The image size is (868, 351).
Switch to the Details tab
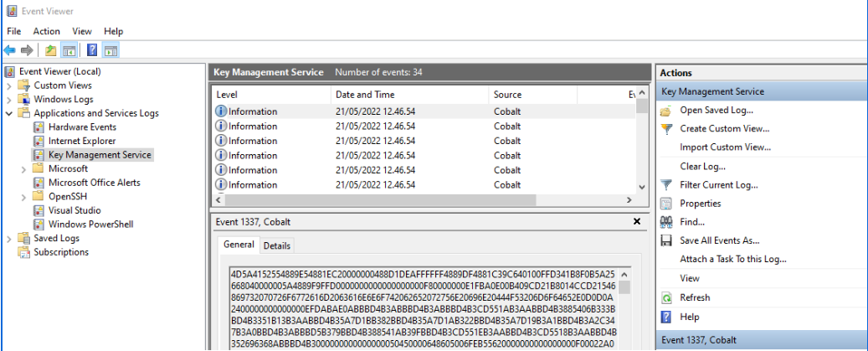coord(277,245)
